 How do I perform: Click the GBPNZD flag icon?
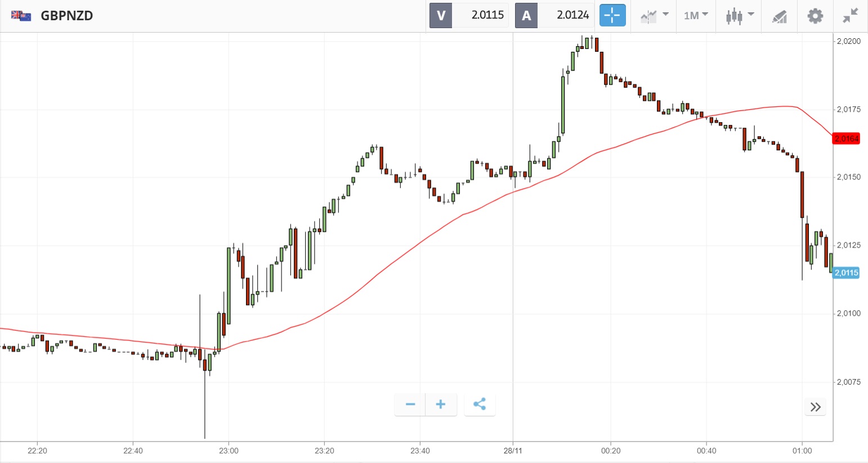coord(21,16)
